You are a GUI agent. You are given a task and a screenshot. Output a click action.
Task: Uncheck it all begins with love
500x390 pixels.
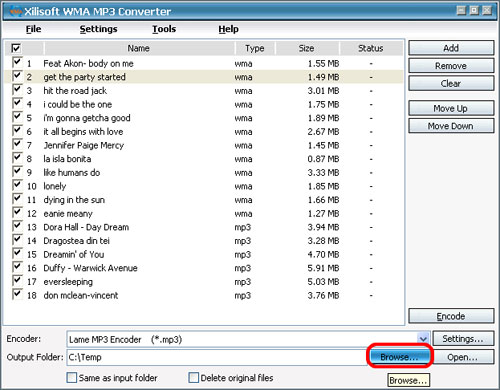(17, 130)
